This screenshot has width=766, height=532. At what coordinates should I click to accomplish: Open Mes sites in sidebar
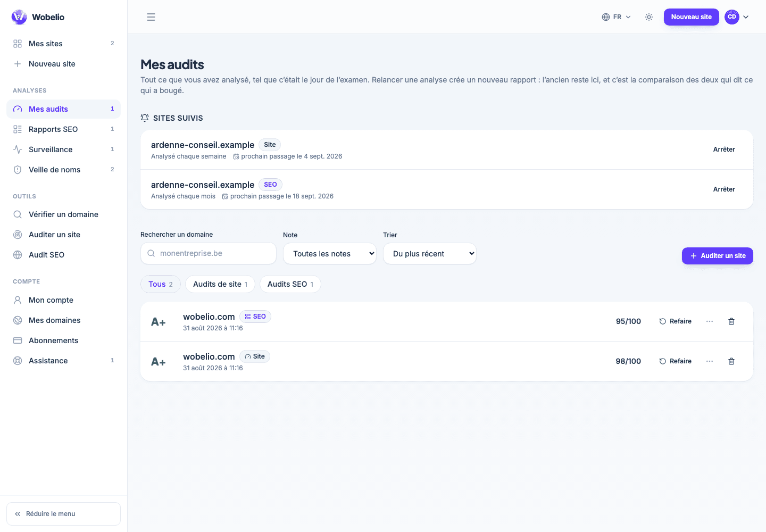pos(64,44)
